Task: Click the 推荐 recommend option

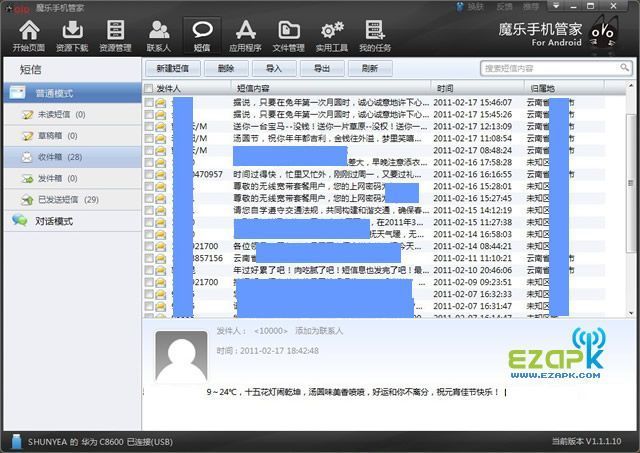Action: pyautogui.click(x=531, y=7)
